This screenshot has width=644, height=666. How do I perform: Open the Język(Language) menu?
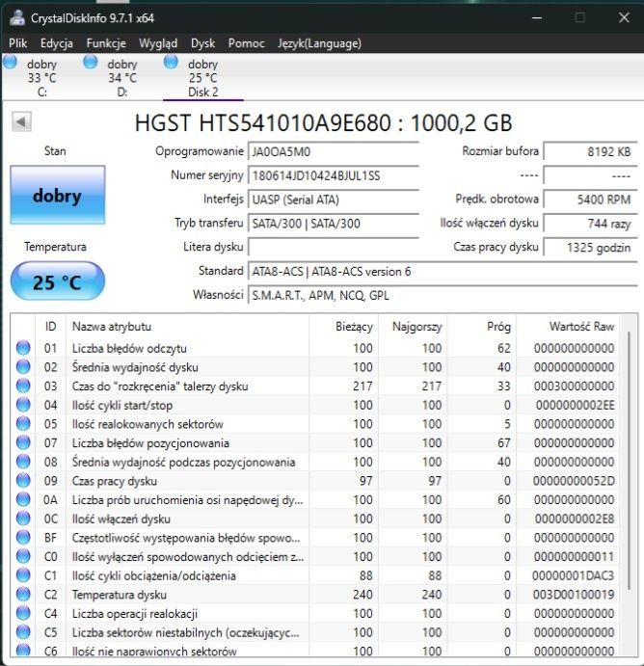319,43
